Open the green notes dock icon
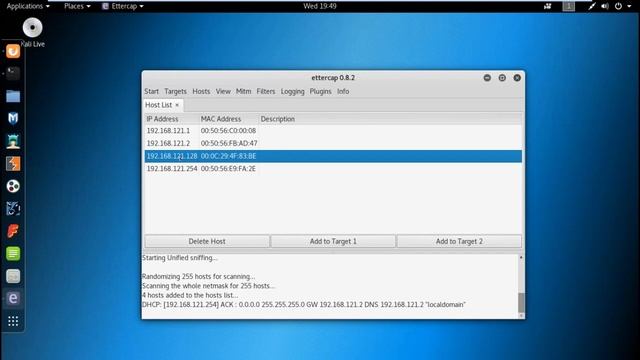The width and height of the screenshot is (640, 360). click(x=13, y=253)
